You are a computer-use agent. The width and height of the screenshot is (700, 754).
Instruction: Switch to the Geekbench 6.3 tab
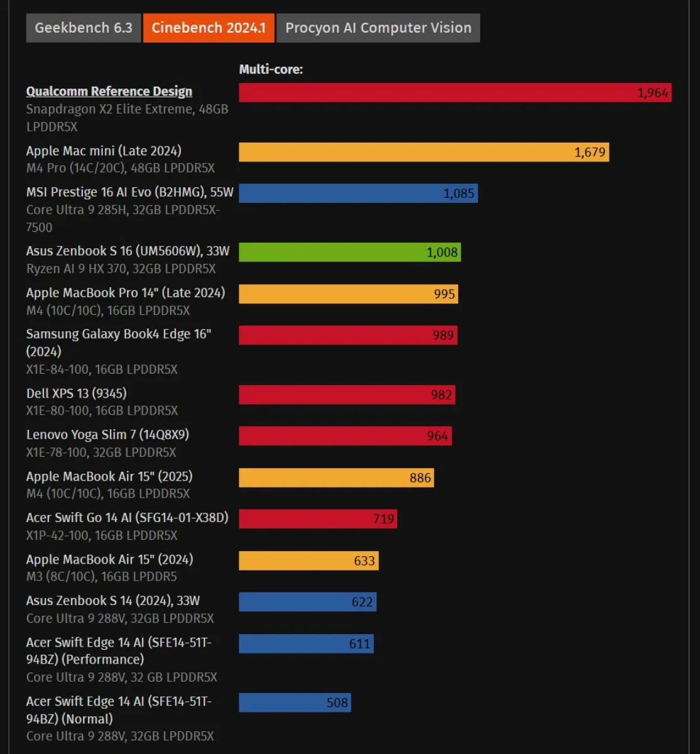[84, 28]
